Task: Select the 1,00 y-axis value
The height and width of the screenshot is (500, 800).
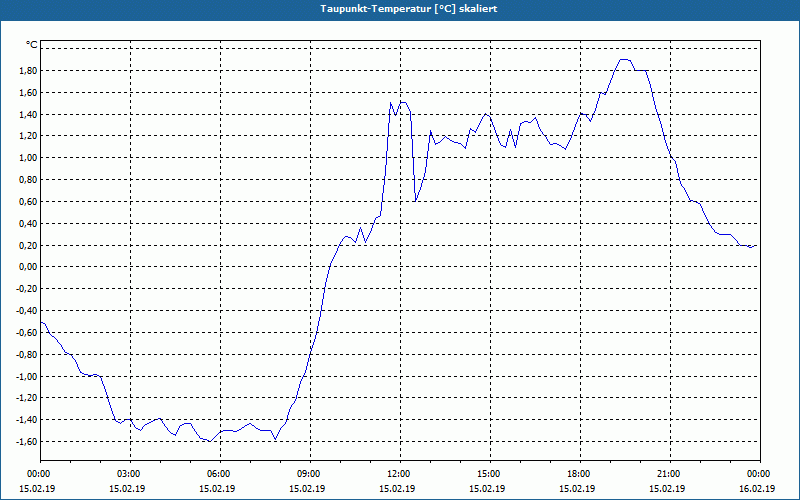Action: 28,158
